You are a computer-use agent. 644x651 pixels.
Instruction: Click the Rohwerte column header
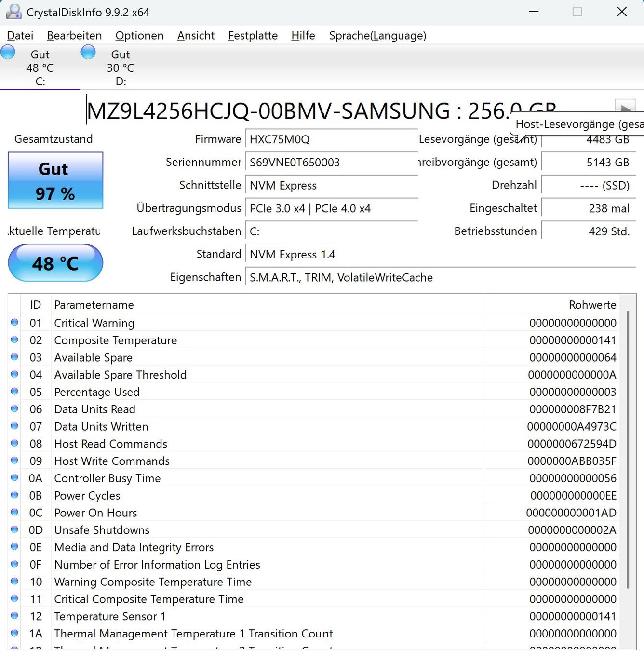click(551, 305)
